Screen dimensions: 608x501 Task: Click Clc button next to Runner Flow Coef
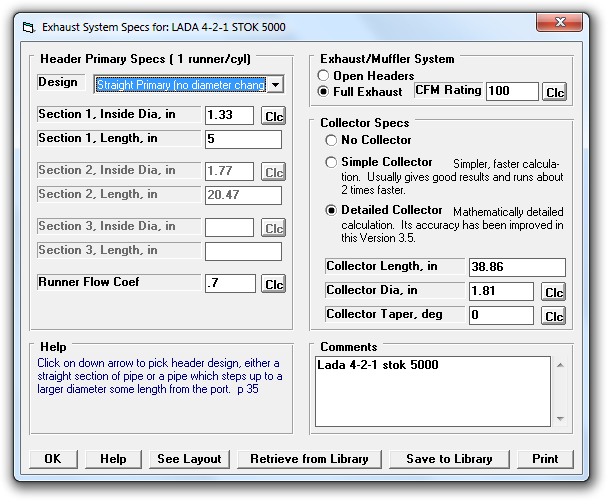click(273, 284)
